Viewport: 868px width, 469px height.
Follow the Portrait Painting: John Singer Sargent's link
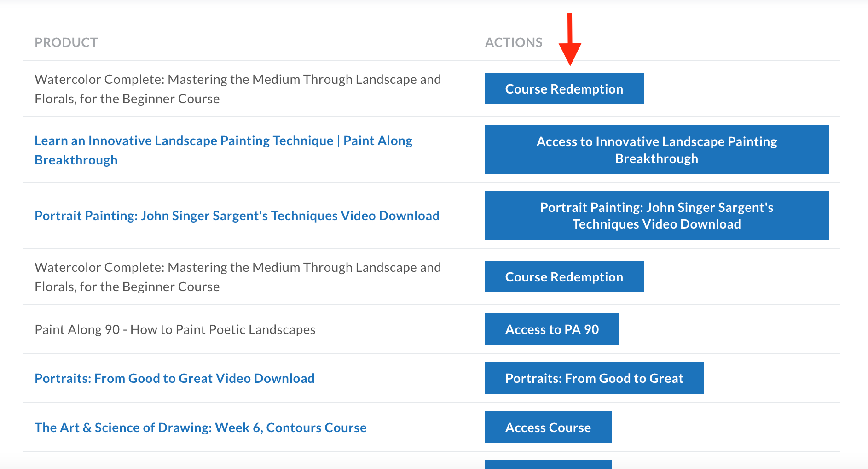click(x=237, y=216)
